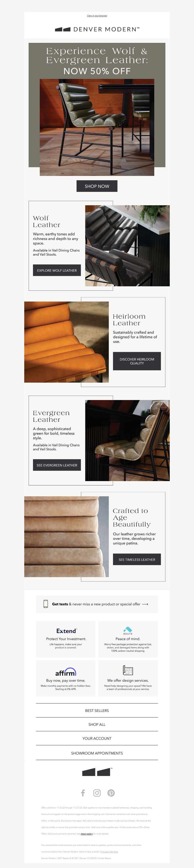Click DISCOVER HEIRLOOM QUALITY button

[137, 361]
